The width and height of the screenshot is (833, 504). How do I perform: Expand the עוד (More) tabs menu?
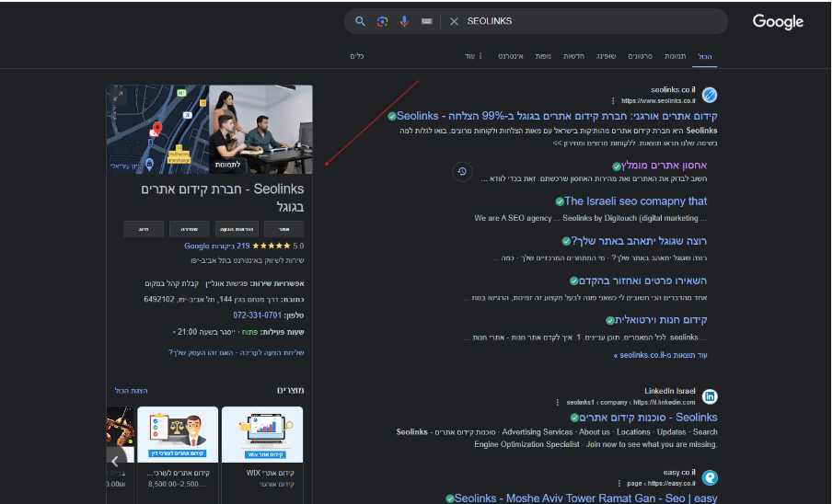coord(473,56)
